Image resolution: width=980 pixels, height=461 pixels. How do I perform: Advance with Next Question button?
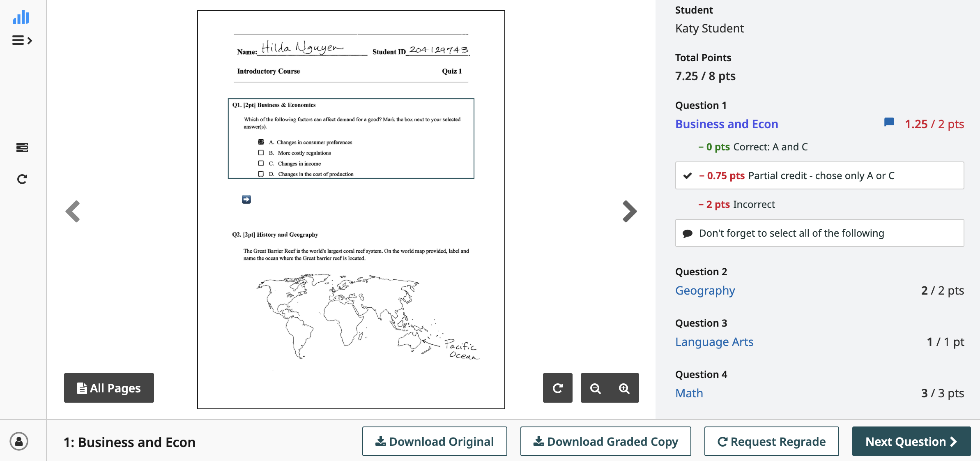(x=911, y=441)
